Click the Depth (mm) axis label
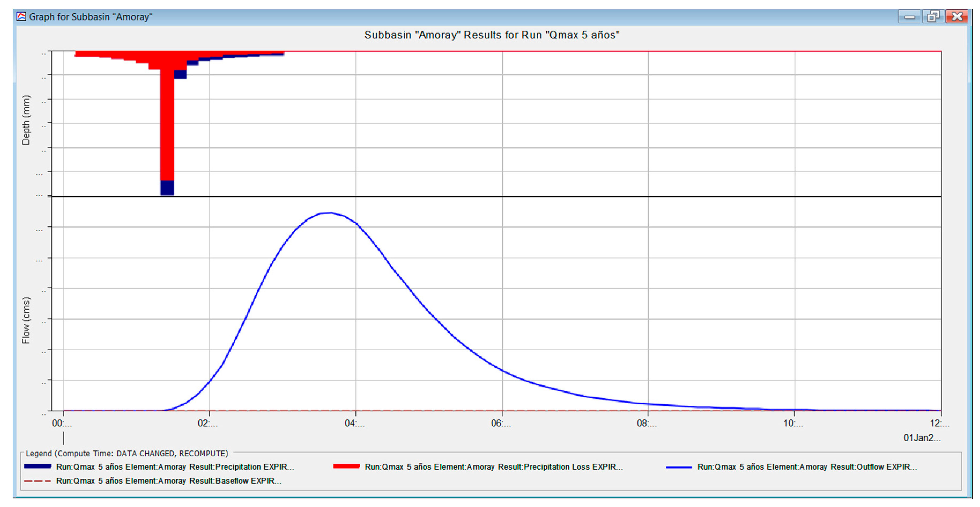The image size is (980, 507). click(x=26, y=120)
